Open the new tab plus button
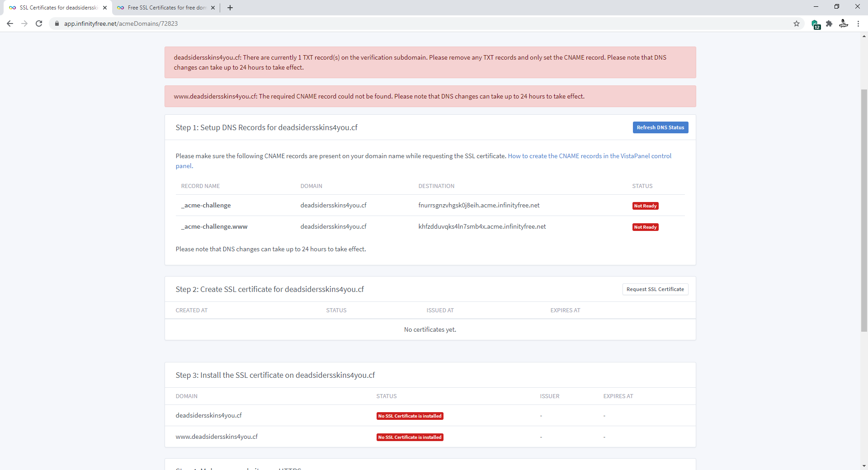Viewport: 868px width, 470px height. point(230,8)
